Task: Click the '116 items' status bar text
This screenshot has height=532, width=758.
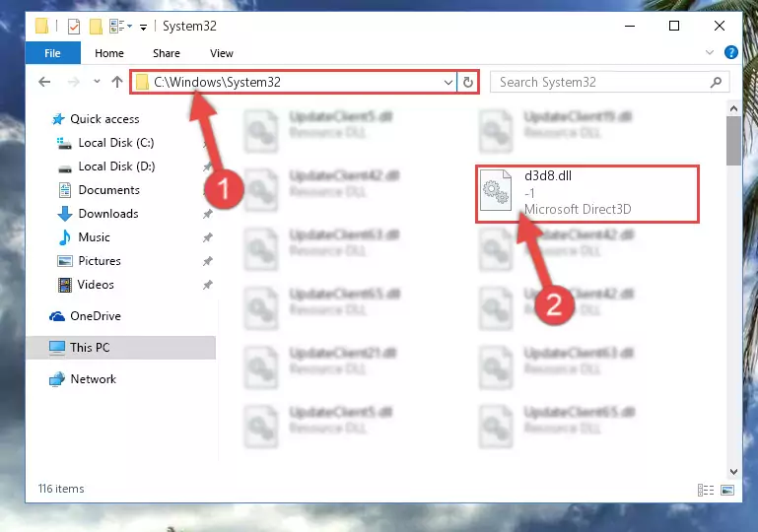Action: [x=61, y=489]
